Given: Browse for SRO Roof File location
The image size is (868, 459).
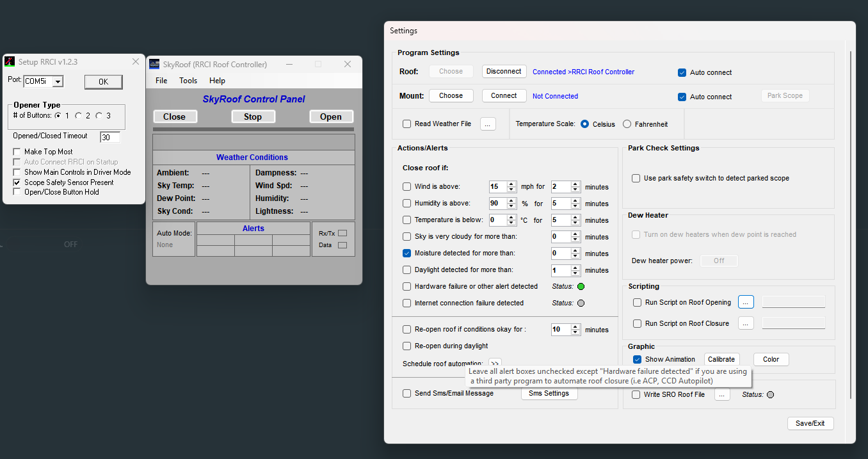Looking at the screenshot, I should pyautogui.click(x=722, y=395).
